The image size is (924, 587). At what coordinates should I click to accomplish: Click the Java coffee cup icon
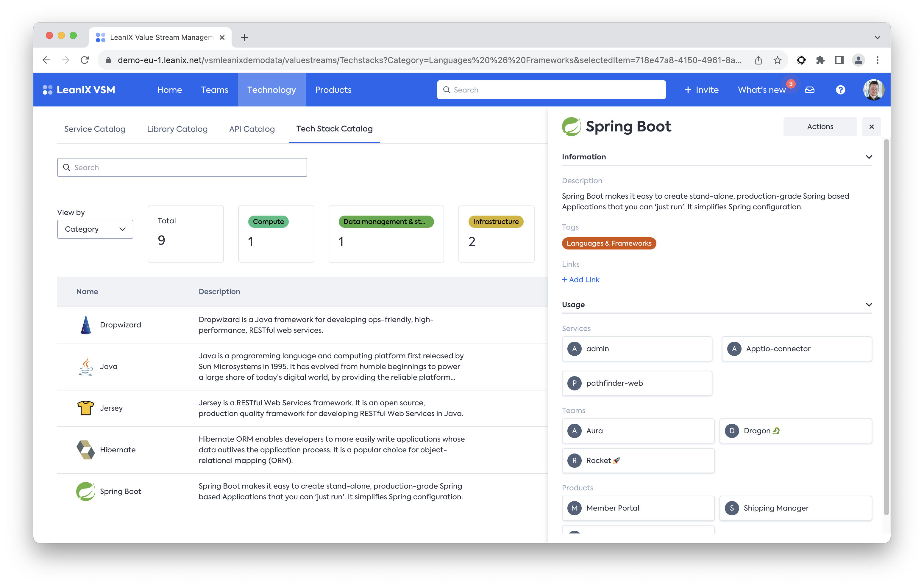click(x=85, y=367)
